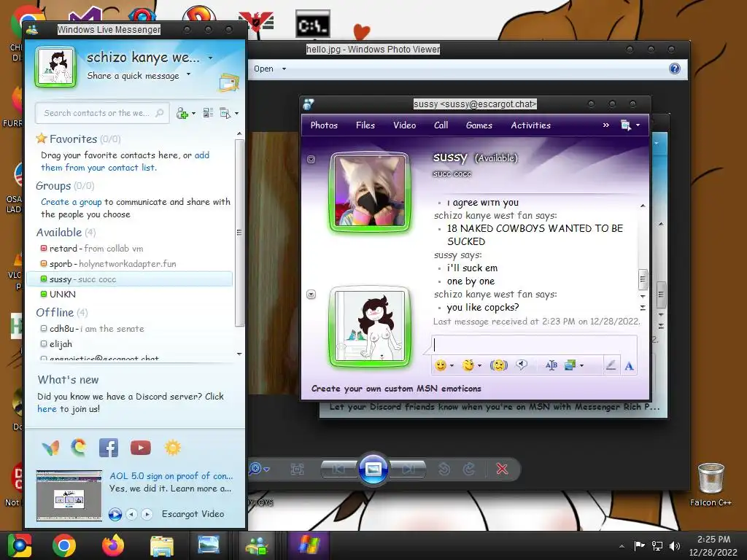Click the Add a contact icon
The height and width of the screenshot is (560, 747).
coord(182,113)
